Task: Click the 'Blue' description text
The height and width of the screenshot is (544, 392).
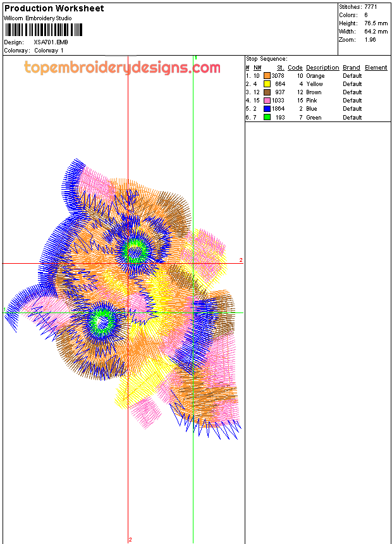Action: (312, 109)
